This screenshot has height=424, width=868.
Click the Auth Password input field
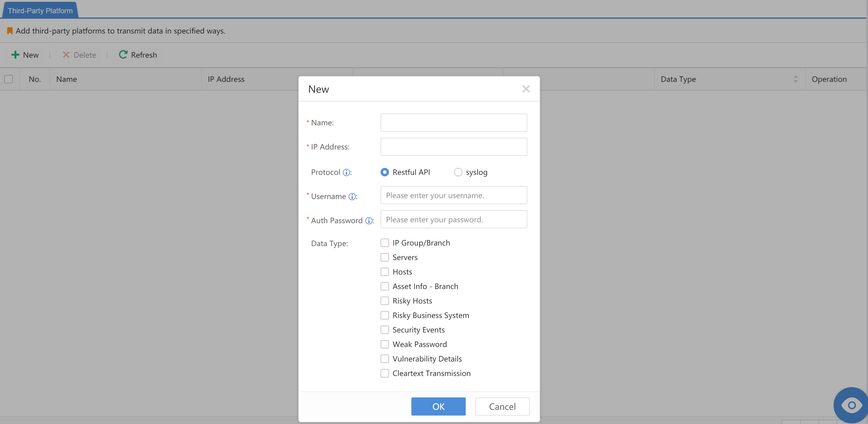pos(454,220)
